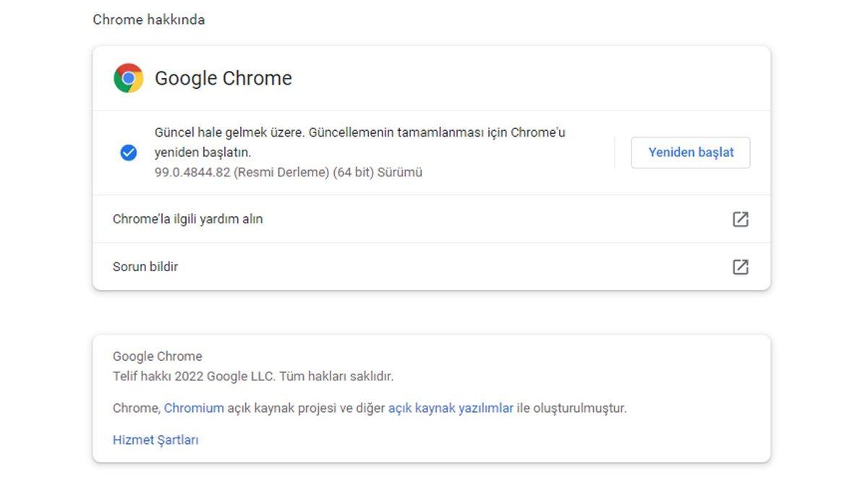Screen dimensions: 868x488
Task: Open help via the external link icon beside yardım alın
Action: pos(740,218)
